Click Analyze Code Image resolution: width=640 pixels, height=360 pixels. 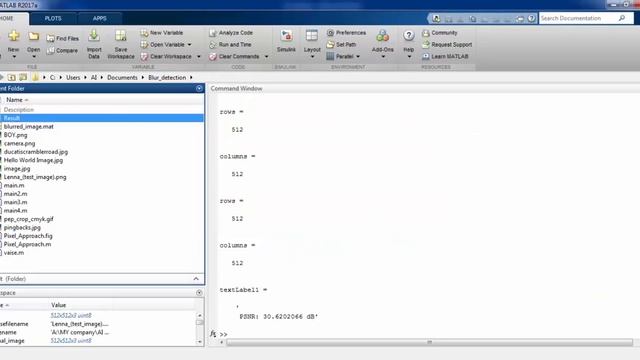(x=231, y=33)
